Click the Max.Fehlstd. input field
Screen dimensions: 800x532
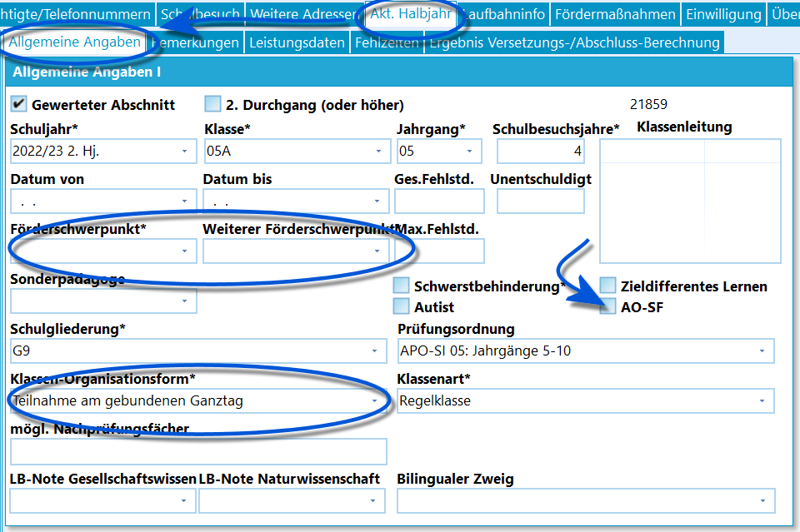pyautogui.click(x=439, y=251)
